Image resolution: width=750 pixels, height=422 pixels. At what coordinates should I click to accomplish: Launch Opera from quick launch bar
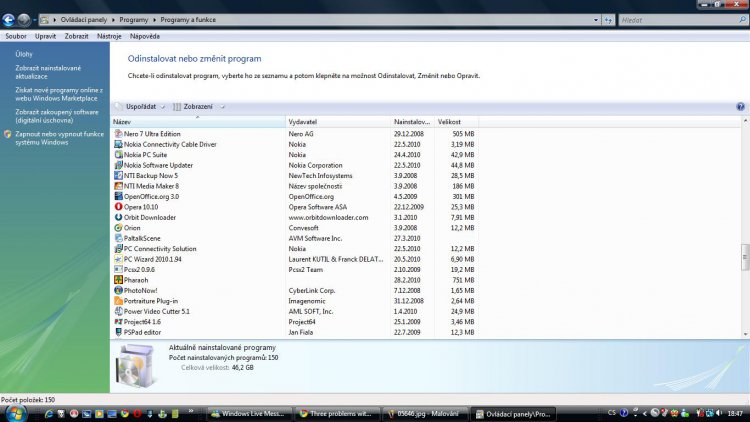137,413
